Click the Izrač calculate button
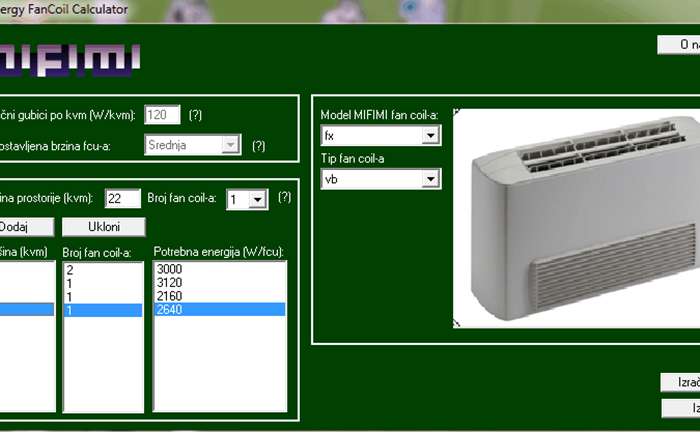Image resolution: width=700 pixels, height=432 pixels. (680, 383)
